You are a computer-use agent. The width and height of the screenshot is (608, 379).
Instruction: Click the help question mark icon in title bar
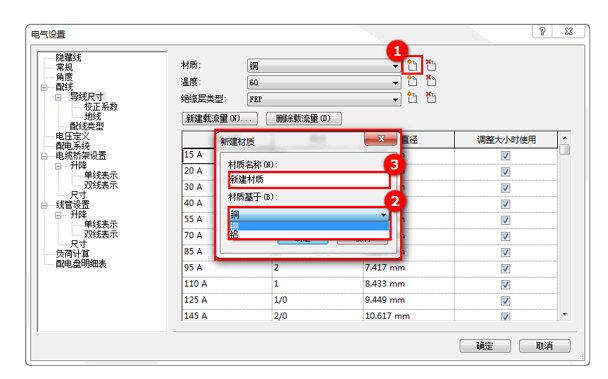(x=542, y=31)
